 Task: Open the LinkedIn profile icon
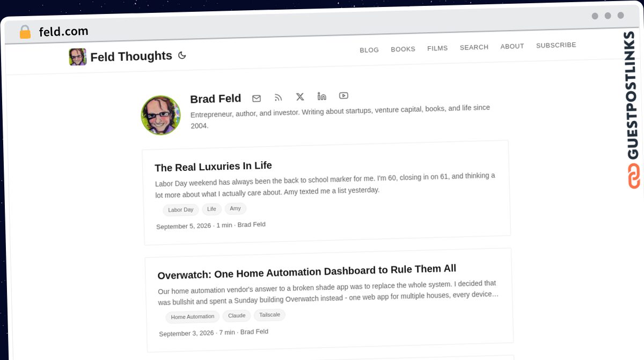[x=322, y=96]
